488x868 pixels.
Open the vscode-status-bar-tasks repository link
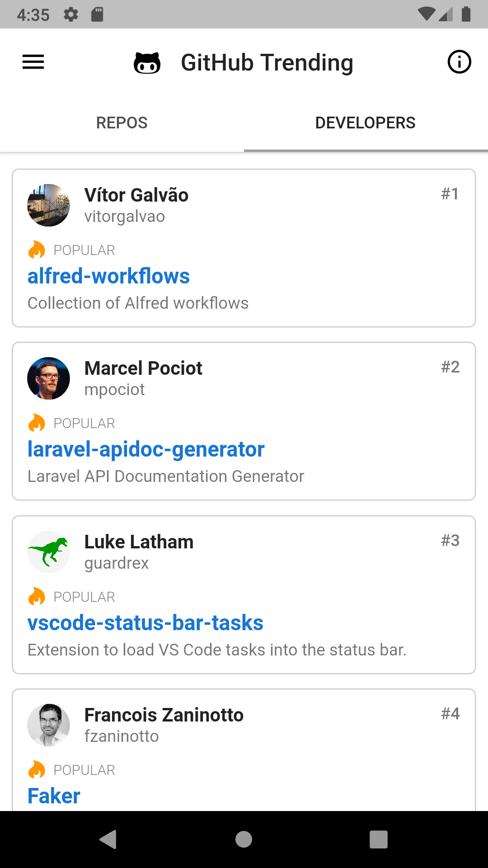pos(145,623)
